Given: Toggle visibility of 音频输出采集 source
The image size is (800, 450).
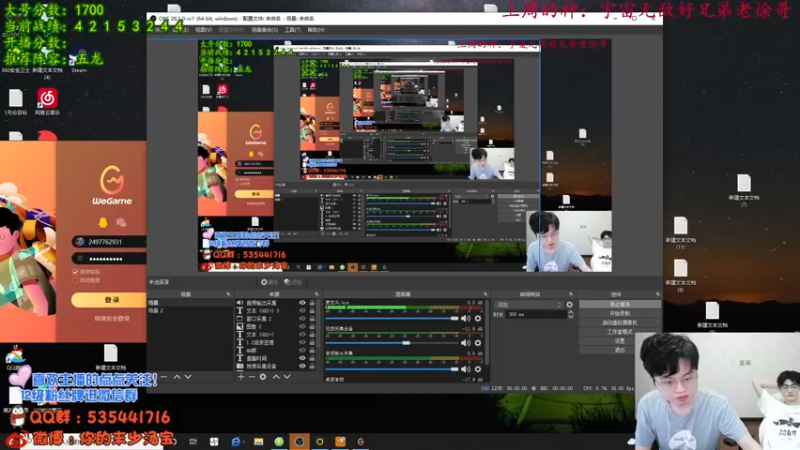Looking at the screenshot, I should pyautogui.click(x=302, y=303).
